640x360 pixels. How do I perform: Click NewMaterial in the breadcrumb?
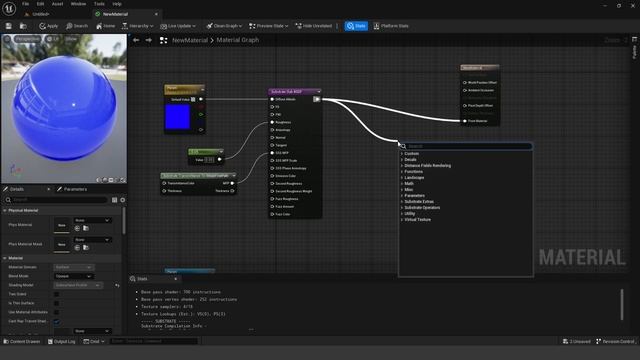(190, 40)
